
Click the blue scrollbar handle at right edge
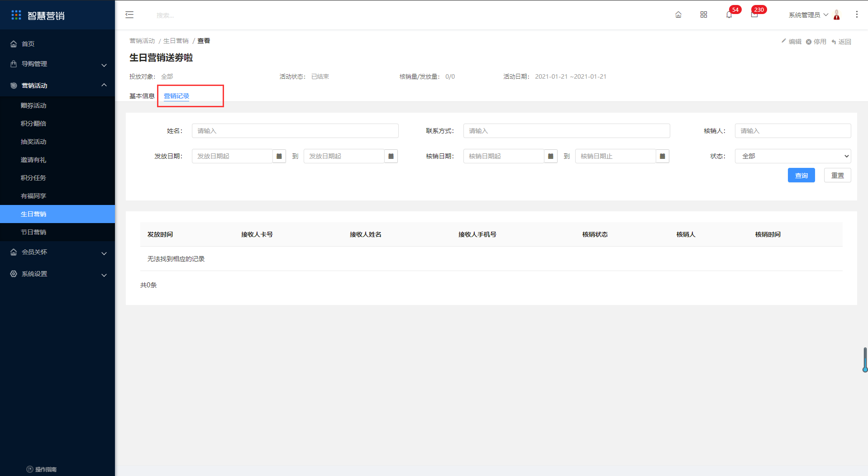coord(865,360)
